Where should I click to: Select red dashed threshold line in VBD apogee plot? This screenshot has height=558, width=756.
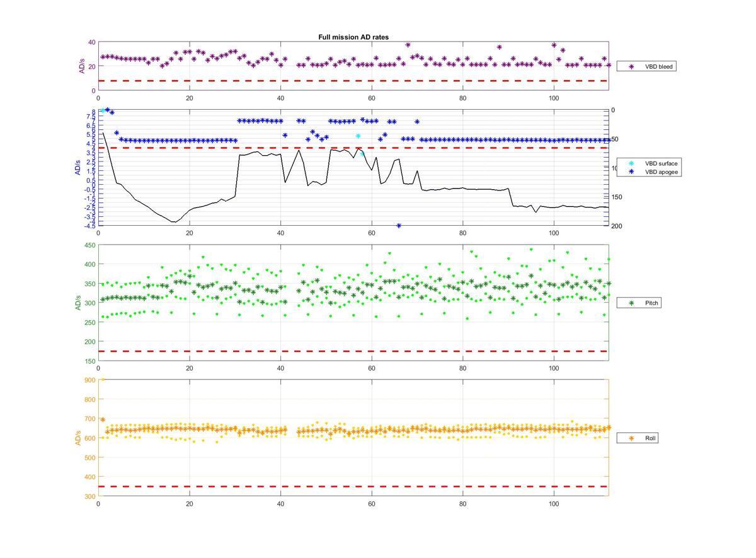353,148
